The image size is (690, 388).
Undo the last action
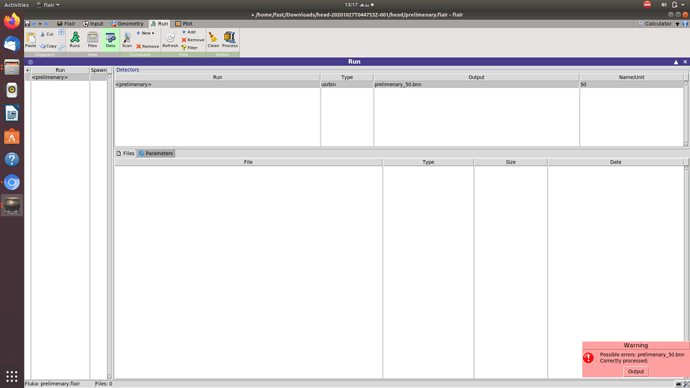pos(34,24)
